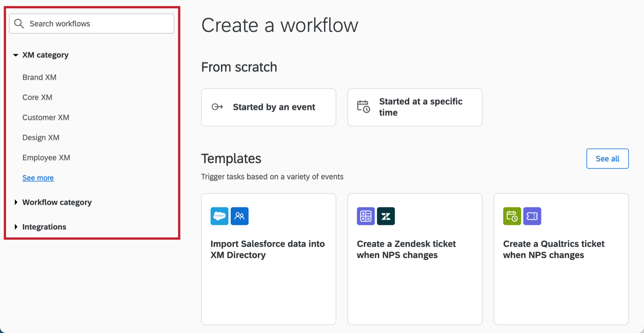Filter by Brand XM category
The width and height of the screenshot is (644, 333).
pyautogui.click(x=39, y=77)
